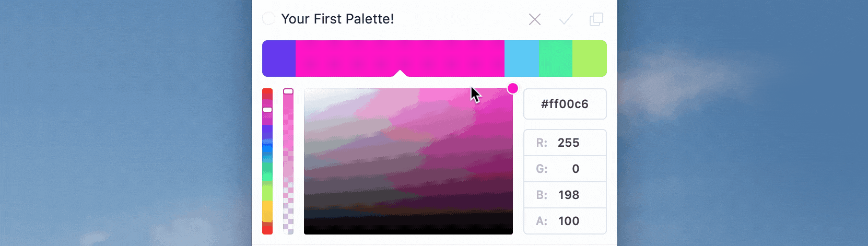Select the lime green palette swatch
The width and height of the screenshot is (868, 246).
click(x=590, y=58)
